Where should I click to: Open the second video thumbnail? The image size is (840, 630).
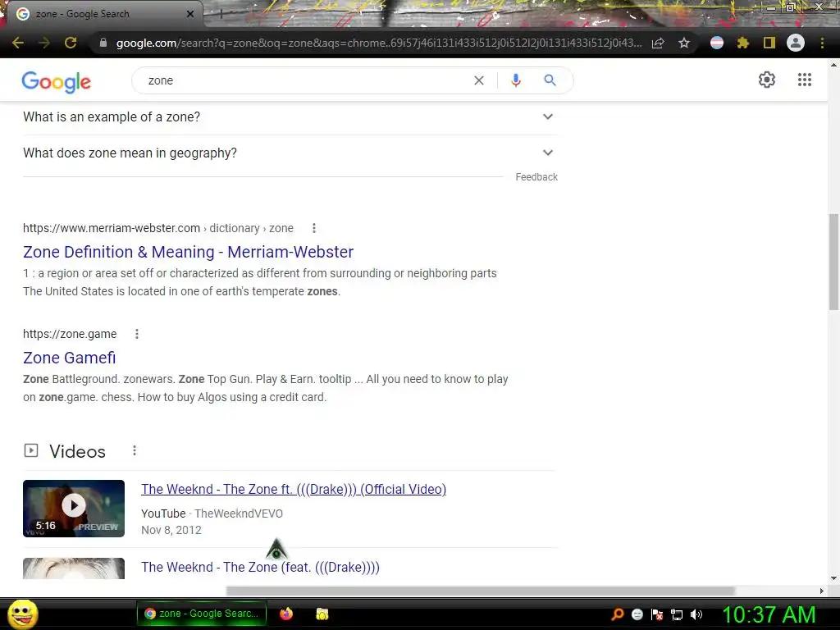click(74, 568)
